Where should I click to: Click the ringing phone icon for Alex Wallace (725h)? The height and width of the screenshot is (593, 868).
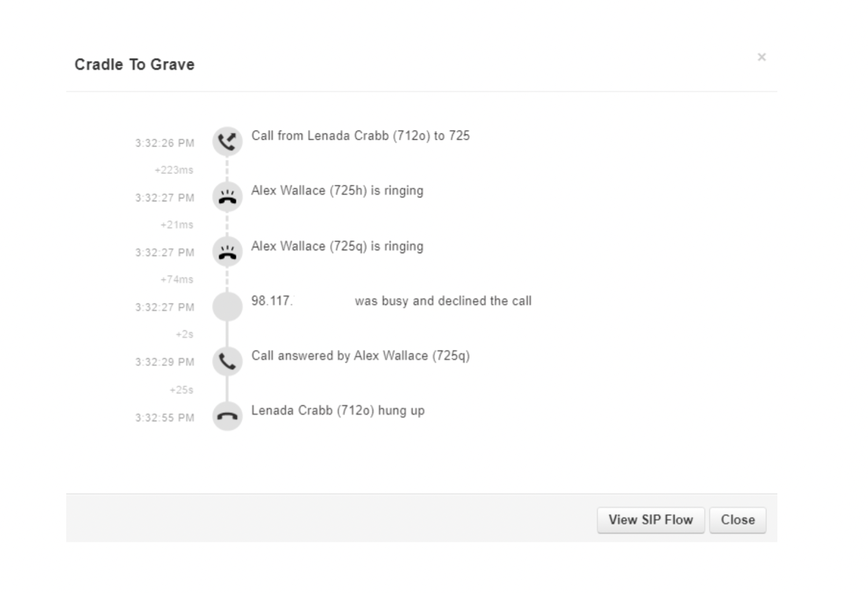[227, 197]
